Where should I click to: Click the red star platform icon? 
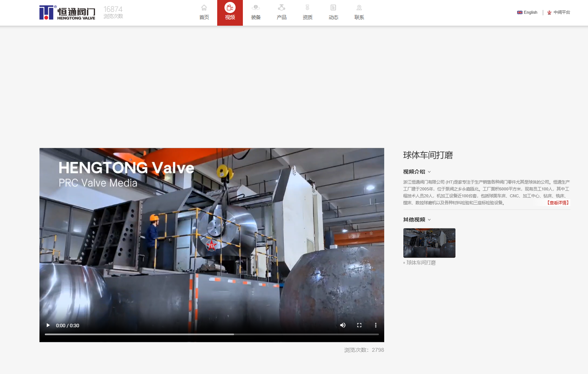(x=549, y=13)
